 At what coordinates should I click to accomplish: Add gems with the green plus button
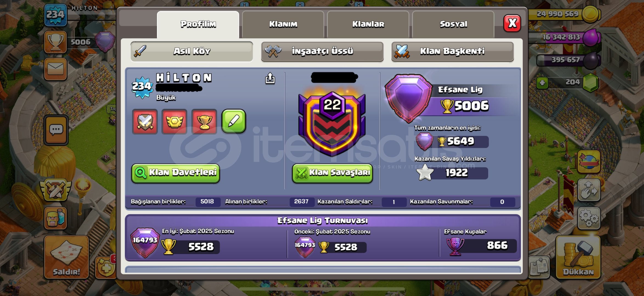pyautogui.click(x=542, y=83)
